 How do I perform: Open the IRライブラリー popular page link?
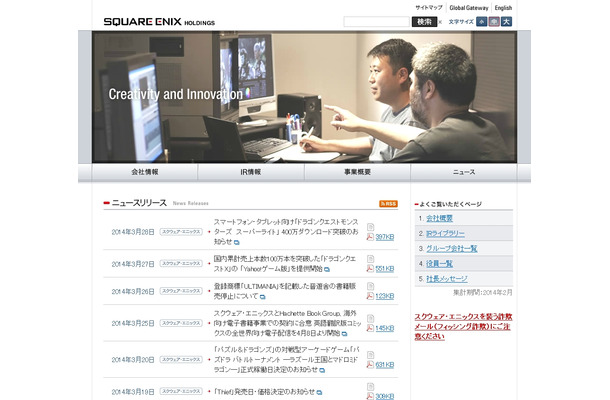[x=445, y=234]
